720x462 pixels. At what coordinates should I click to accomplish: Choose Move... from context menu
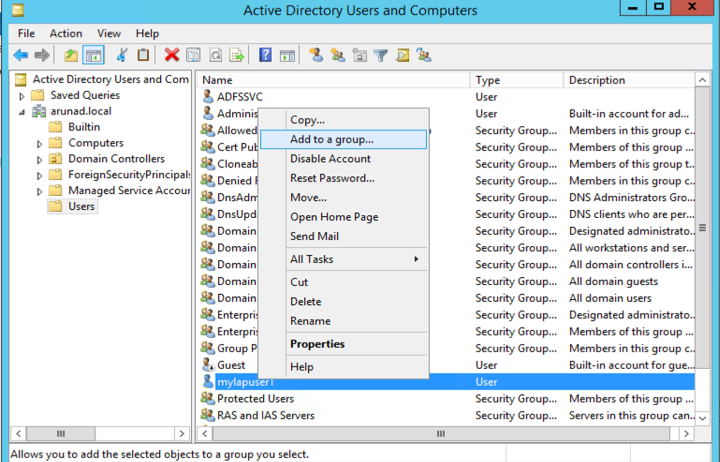pos(343,197)
